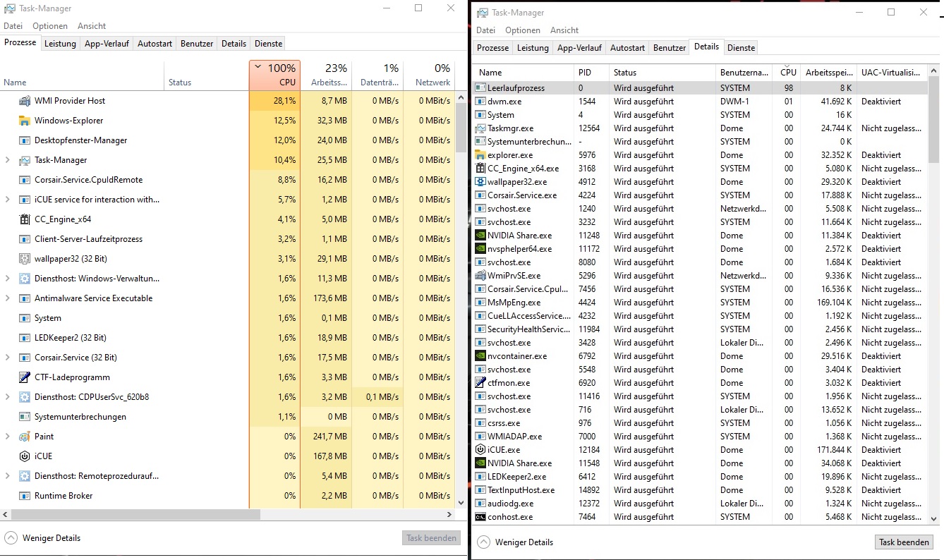Click Taskmgr.exe icon in Details list
944x560 pixels.
[x=480, y=128]
